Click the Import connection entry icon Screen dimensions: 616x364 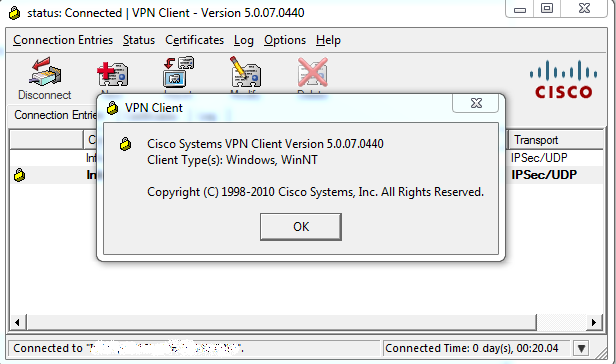[178, 72]
